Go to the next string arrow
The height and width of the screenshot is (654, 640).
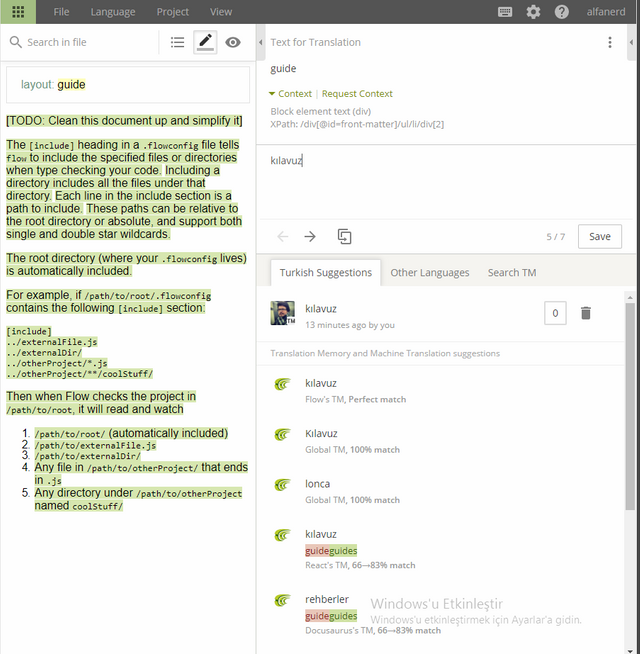point(310,236)
